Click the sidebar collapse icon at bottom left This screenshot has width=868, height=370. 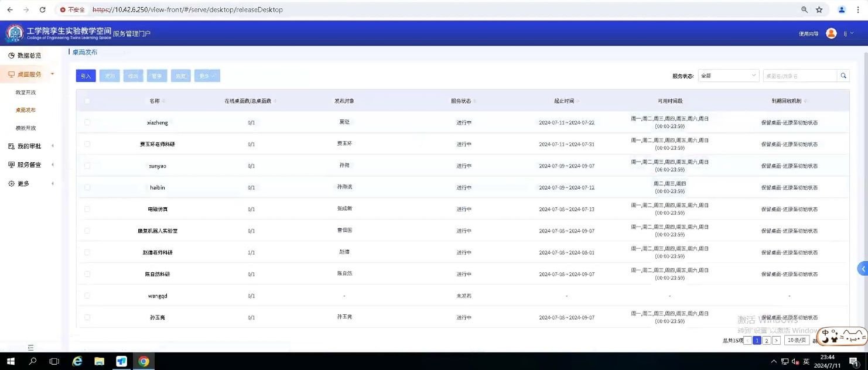(31, 347)
